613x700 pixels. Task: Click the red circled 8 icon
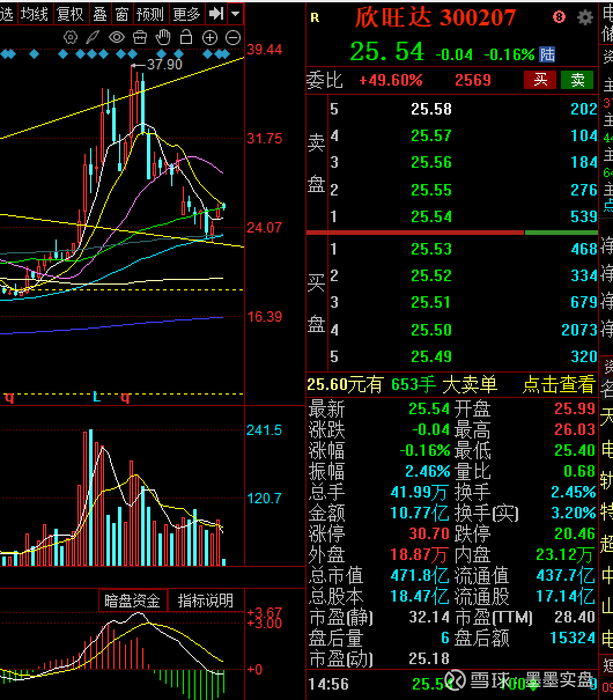click(x=559, y=17)
